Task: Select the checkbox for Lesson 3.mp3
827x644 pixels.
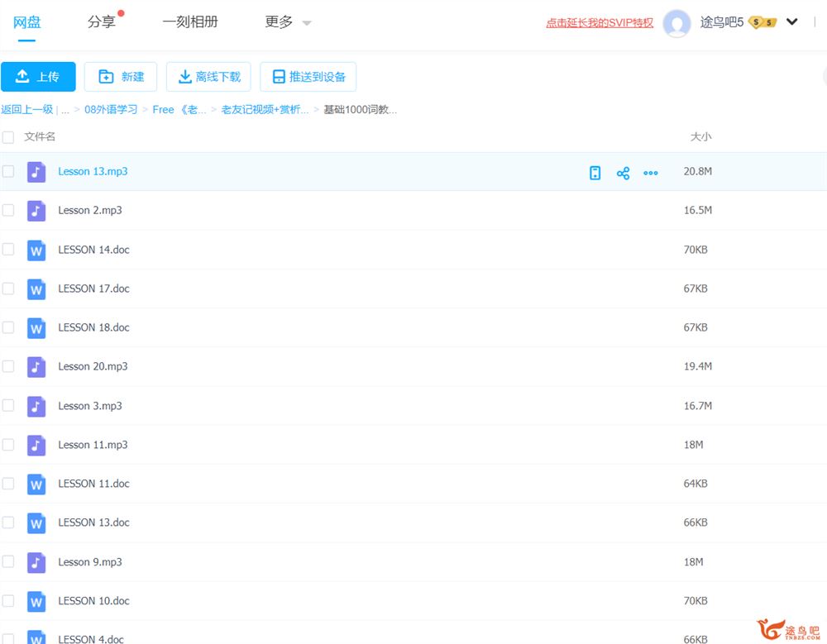Action: point(8,406)
